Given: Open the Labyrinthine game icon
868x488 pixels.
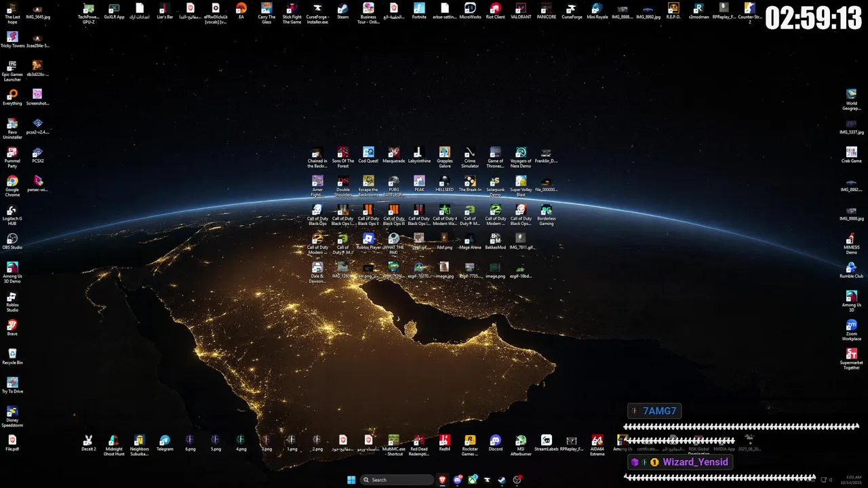Looking at the screenshot, I should (419, 156).
